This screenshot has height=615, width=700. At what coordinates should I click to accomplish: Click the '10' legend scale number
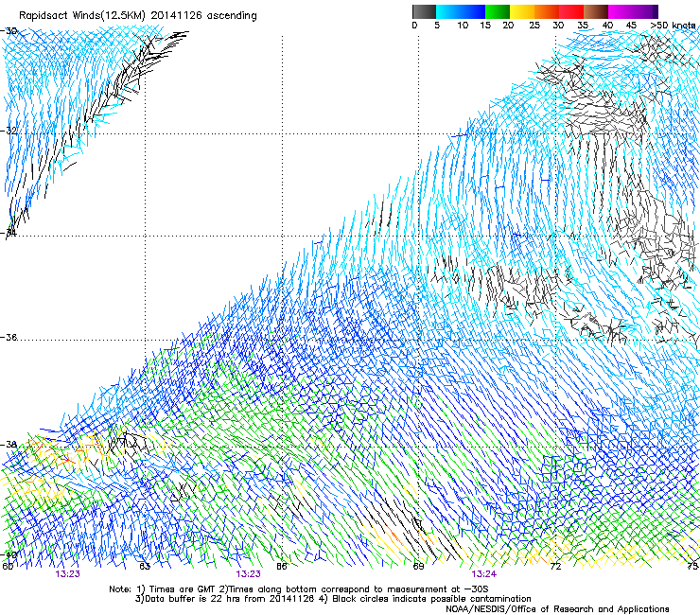pyautogui.click(x=463, y=26)
